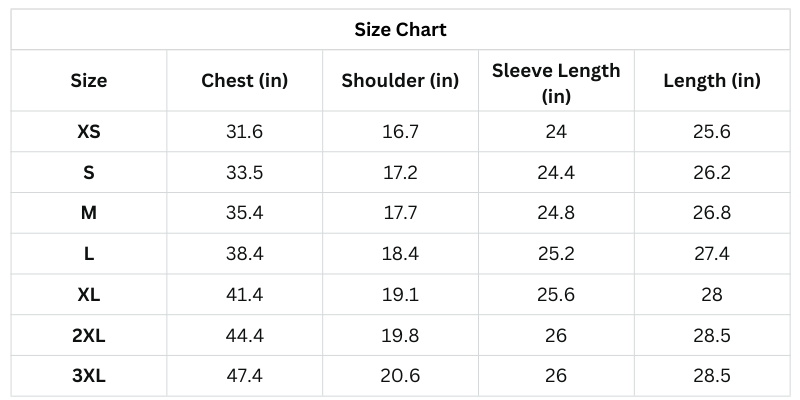Click length value 26.2 for S

712,172
